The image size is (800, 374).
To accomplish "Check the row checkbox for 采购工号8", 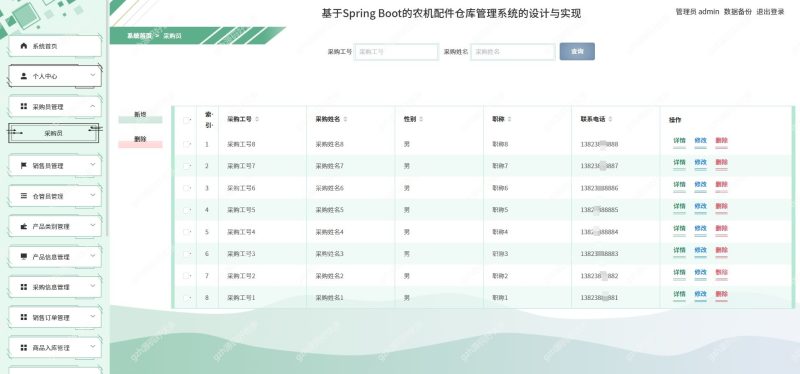I will pyautogui.click(x=186, y=144).
